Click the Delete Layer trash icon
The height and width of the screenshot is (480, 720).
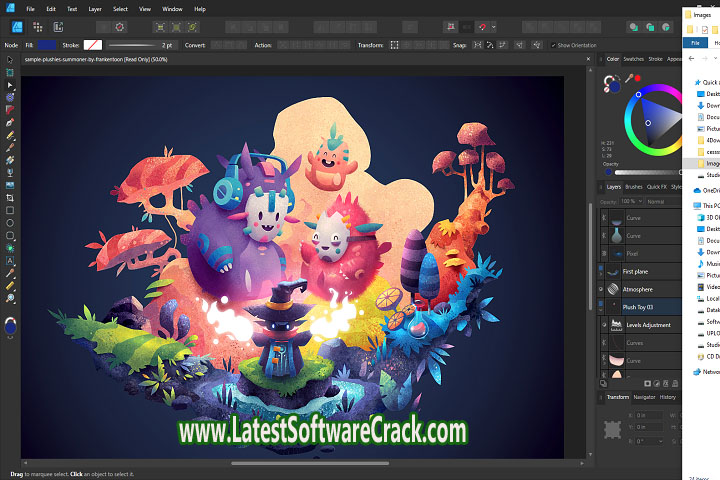[x=675, y=384]
